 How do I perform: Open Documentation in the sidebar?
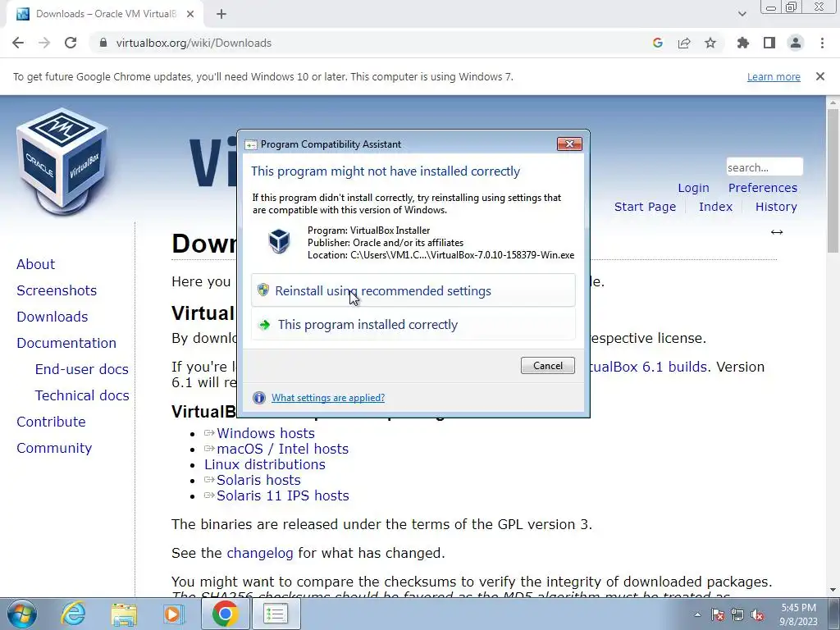[x=66, y=343]
